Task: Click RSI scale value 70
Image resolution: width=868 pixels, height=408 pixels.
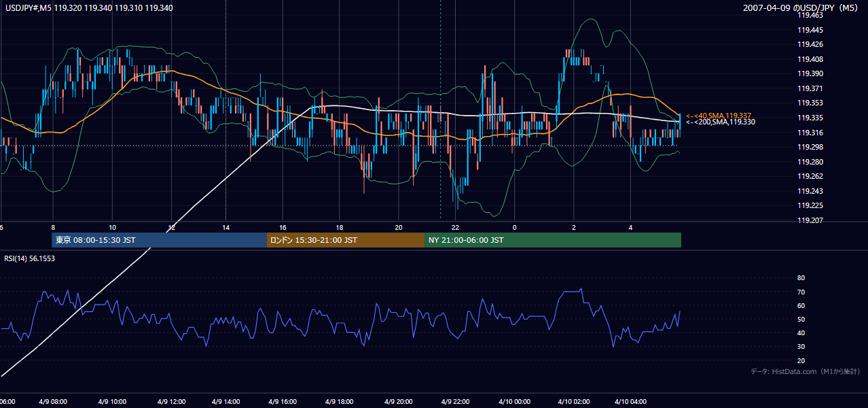Action: tap(801, 292)
